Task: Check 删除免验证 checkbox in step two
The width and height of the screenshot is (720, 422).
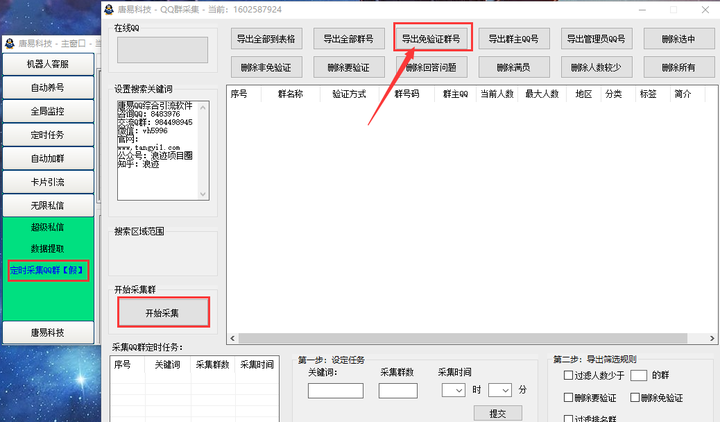Action: pyautogui.click(x=635, y=397)
